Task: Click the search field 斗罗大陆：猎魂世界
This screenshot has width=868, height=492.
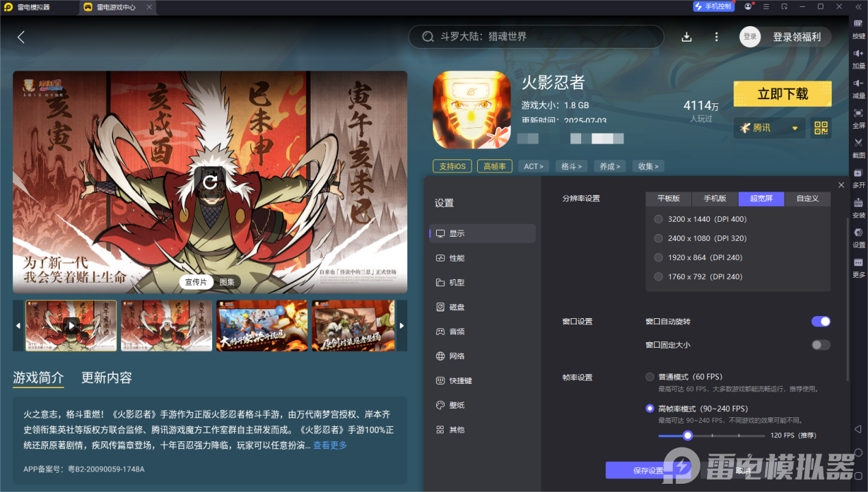Action: click(x=536, y=37)
